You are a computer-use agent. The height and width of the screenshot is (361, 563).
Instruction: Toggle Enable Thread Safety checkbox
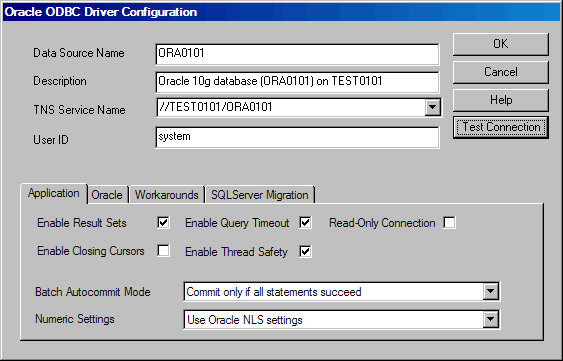305,251
